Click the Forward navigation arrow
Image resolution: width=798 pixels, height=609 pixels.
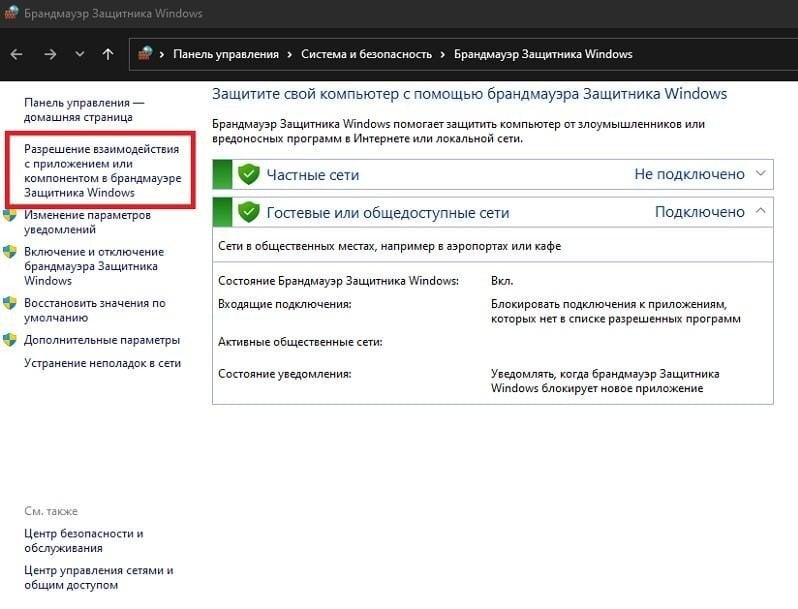(x=49, y=54)
